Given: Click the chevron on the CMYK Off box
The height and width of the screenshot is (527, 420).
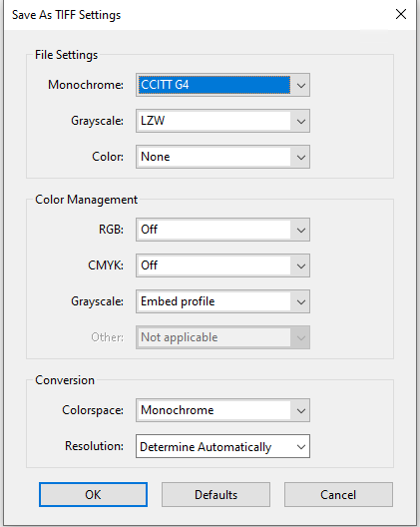Looking at the screenshot, I should click(300, 265).
